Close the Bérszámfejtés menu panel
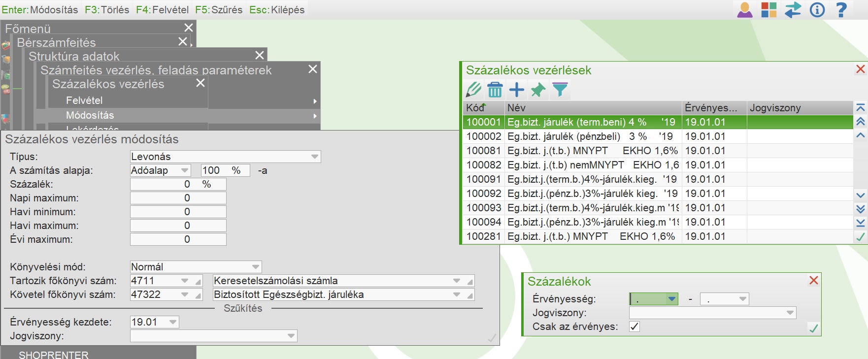This screenshot has width=868, height=359. pos(183,41)
